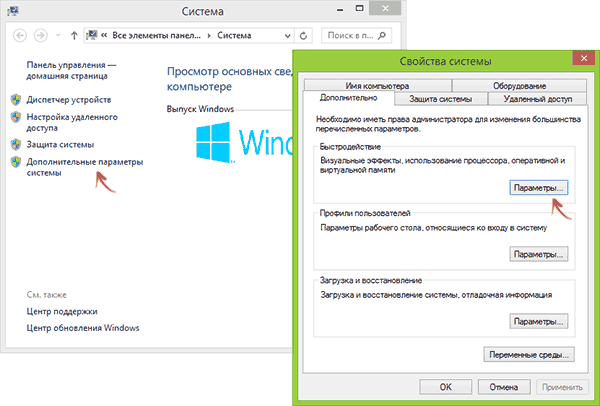
Task: Click the Переменные среды button
Action: click(527, 354)
